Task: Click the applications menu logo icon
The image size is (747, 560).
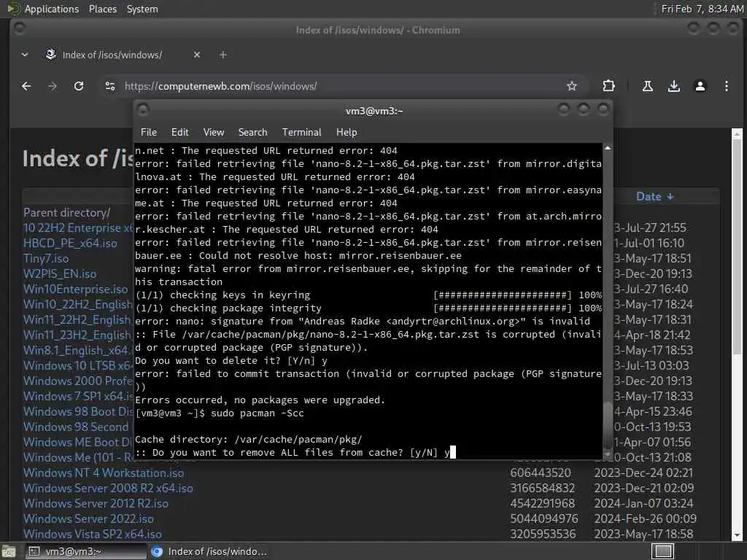Action: (13, 9)
